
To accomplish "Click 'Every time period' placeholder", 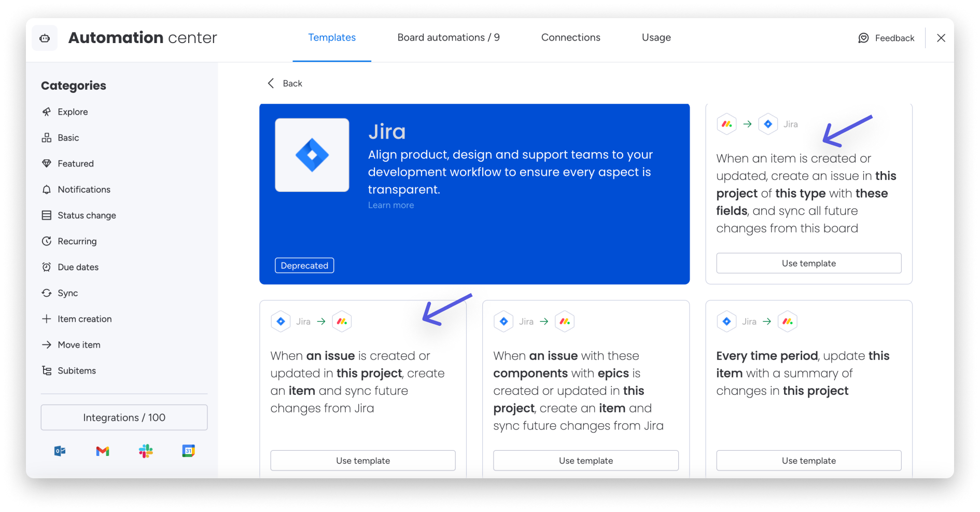I will tap(767, 356).
